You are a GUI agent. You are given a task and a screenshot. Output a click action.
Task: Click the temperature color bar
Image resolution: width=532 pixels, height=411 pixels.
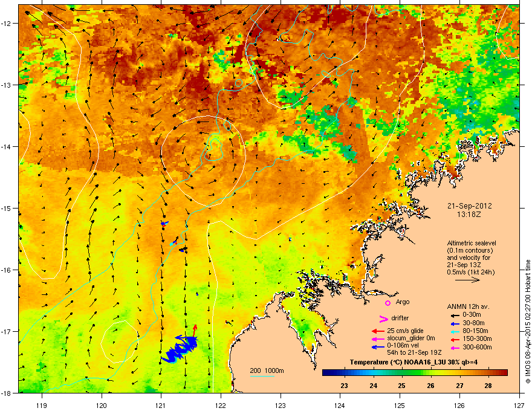tap(415, 372)
